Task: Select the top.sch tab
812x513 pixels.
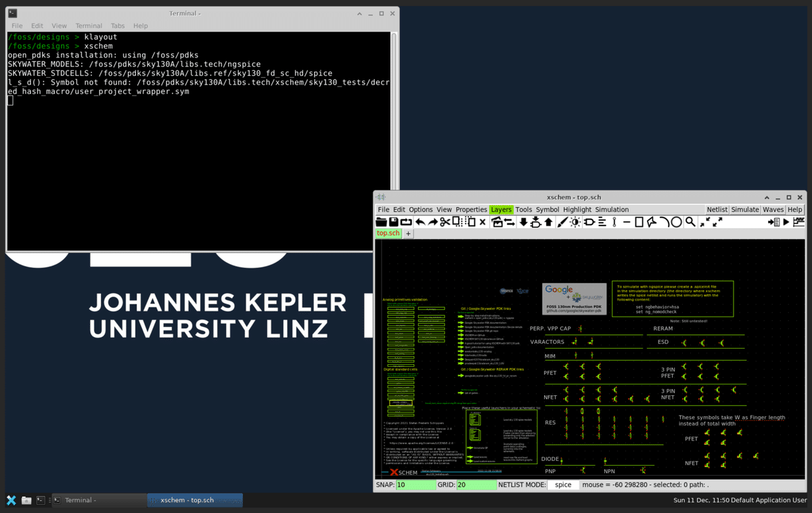Action: point(388,233)
